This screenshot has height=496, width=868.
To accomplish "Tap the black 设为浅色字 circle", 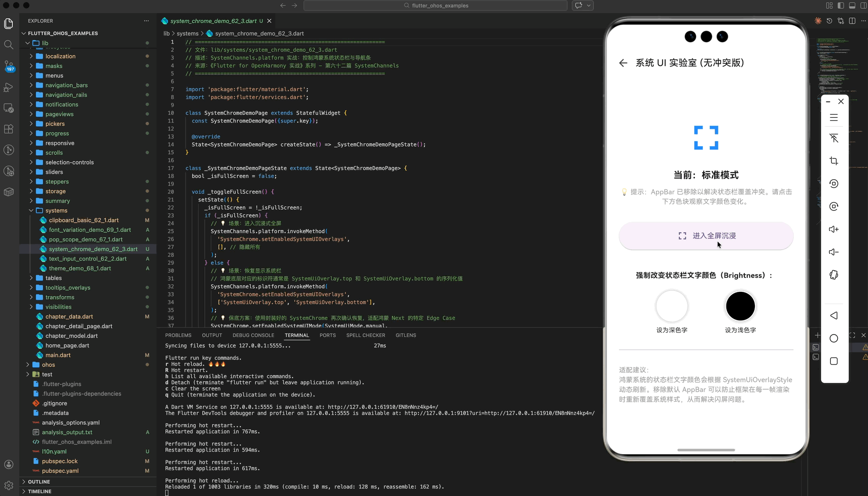I will (740, 306).
